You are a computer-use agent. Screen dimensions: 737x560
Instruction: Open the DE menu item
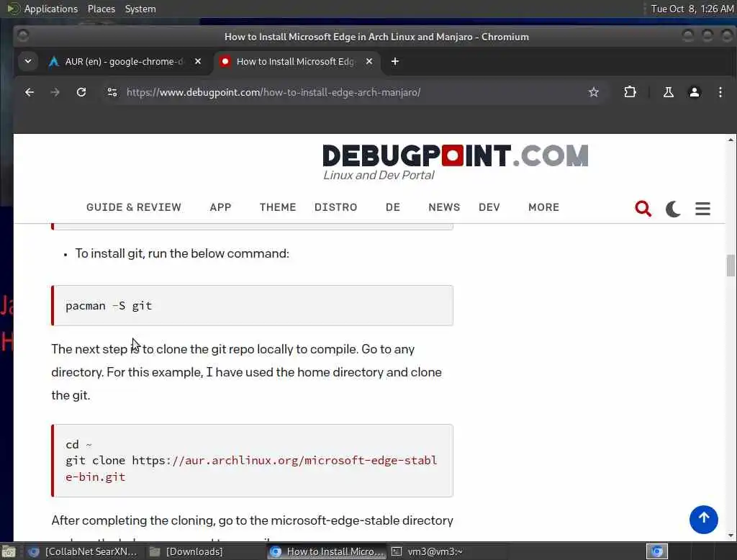[392, 207]
